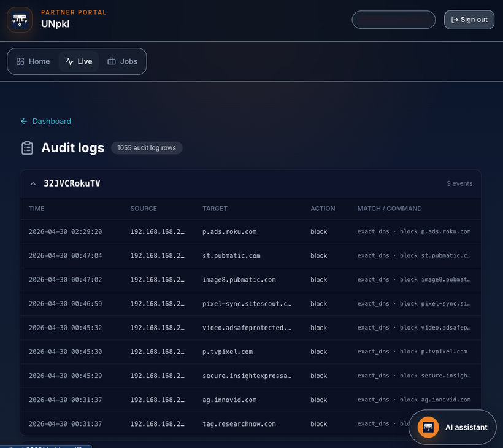Collapse the 32JVCRokuTV group chevron
The width and height of the screenshot is (503, 448).
point(33,183)
